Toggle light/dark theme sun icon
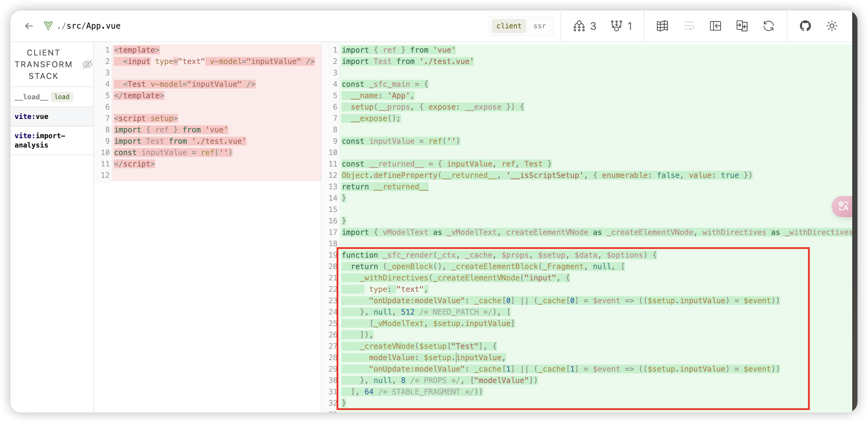 [832, 26]
